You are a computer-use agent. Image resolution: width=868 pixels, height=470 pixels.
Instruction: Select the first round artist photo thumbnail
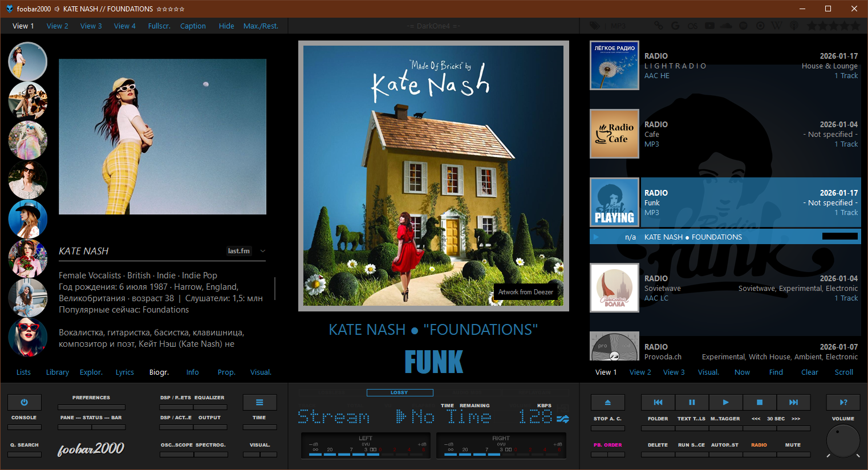click(28, 62)
